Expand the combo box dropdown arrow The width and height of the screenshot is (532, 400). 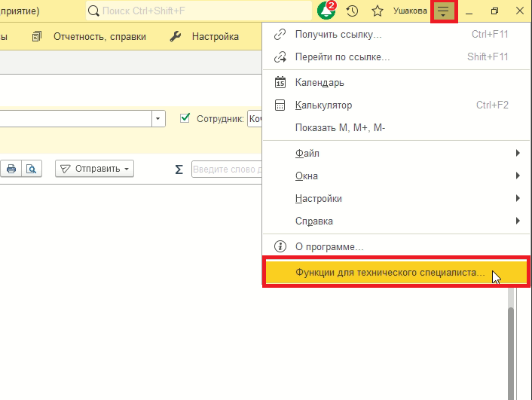158,118
